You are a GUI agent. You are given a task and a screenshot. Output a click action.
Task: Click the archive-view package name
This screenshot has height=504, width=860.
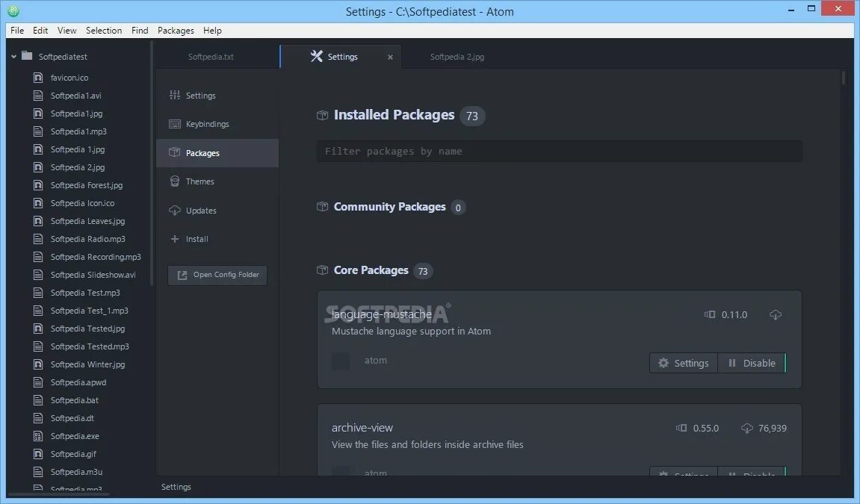[x=362, y=428]
